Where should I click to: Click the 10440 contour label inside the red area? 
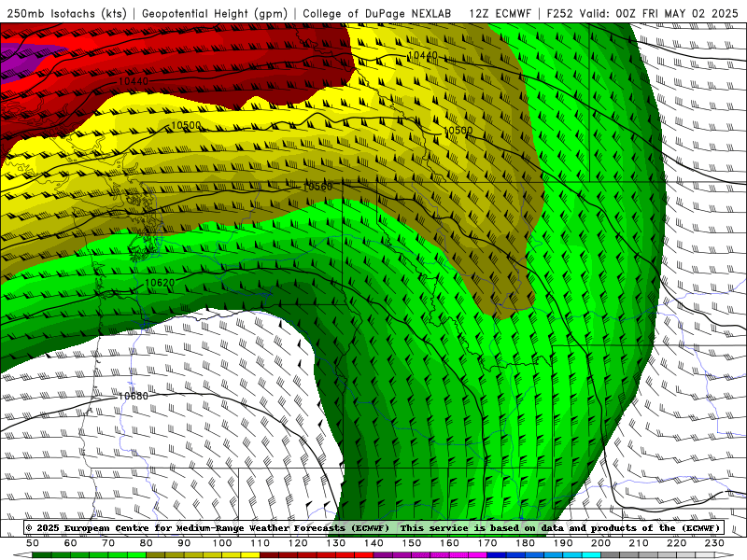point(133,81)
